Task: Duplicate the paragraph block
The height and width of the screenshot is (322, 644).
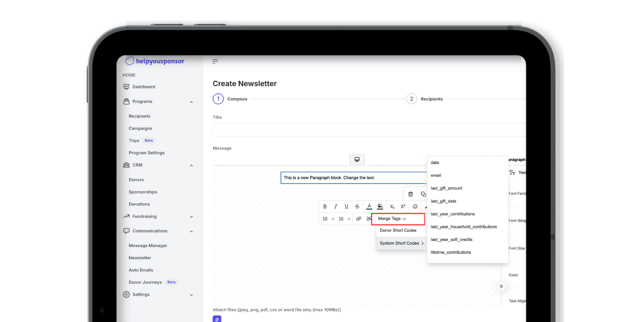Action: (x=423, y=194)
